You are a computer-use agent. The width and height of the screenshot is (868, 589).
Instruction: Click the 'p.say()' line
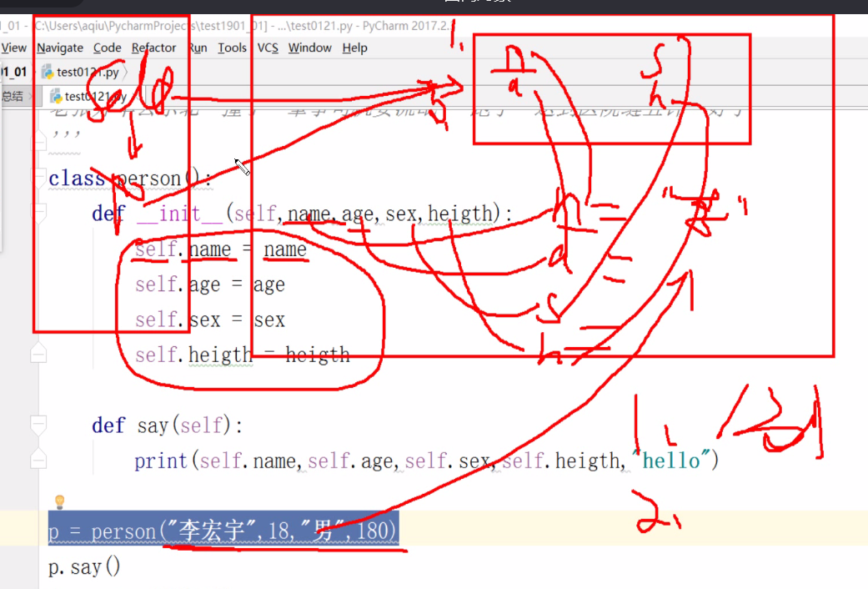click(84, 566)
